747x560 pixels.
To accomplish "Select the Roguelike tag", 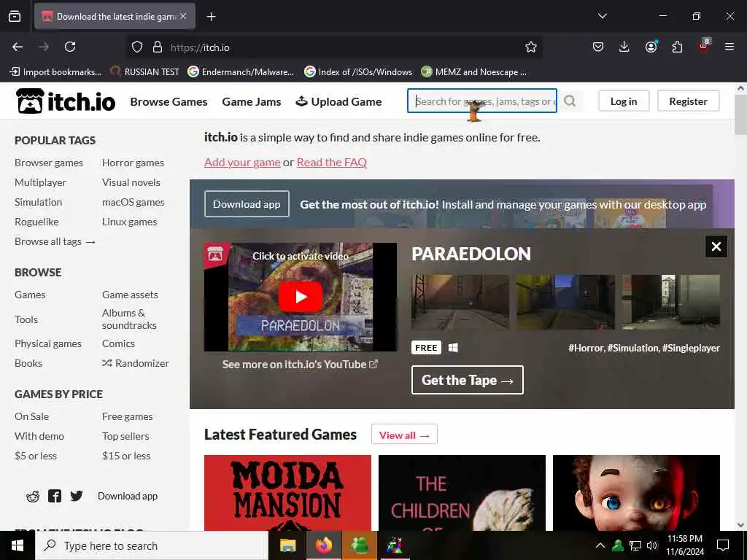I will click(36, 222).
